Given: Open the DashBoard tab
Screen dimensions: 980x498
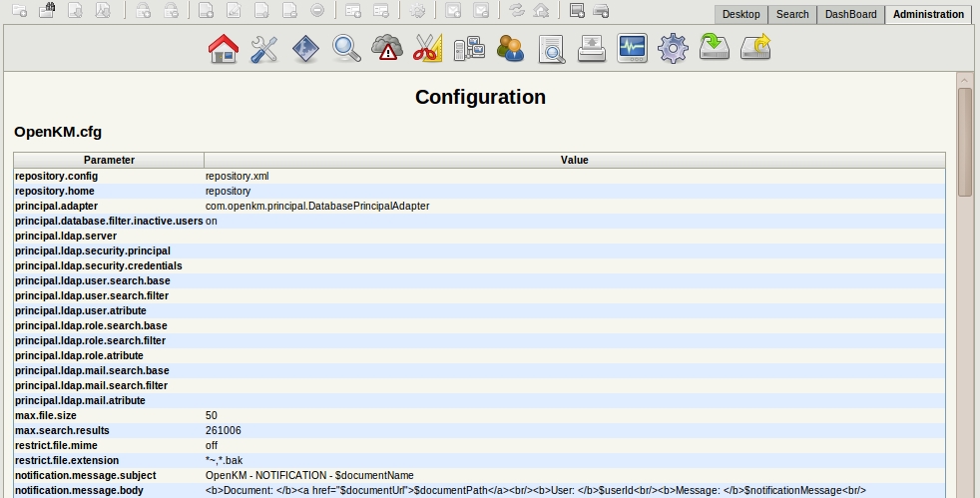Looking at the screenshot, I should tap(850, 14).
